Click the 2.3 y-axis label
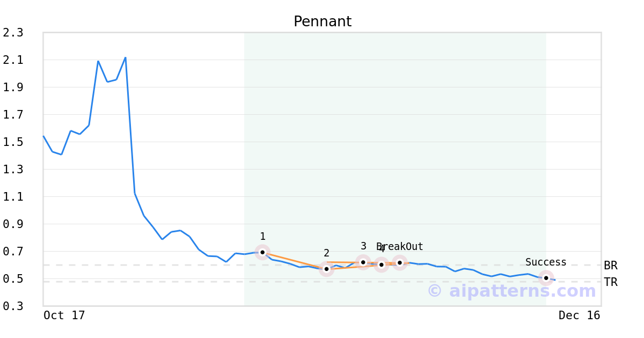This screenshot has width=644, height=338. (x=13, y=33)
